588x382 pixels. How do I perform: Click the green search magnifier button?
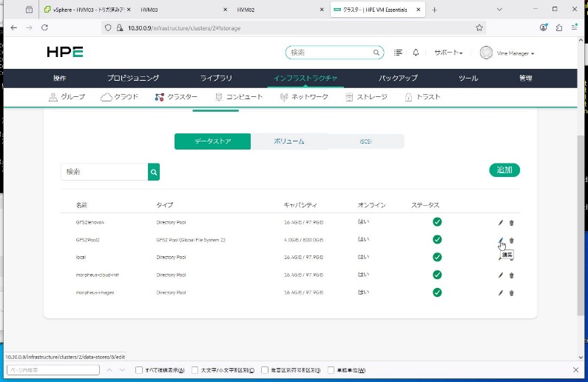pos(154,172)
